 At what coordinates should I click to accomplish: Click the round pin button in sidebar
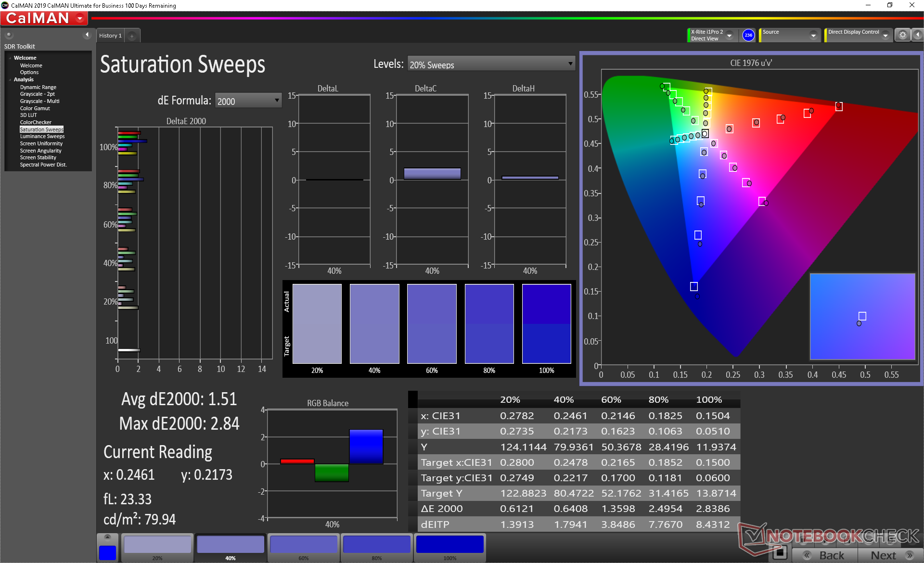(x=9, y=35)
